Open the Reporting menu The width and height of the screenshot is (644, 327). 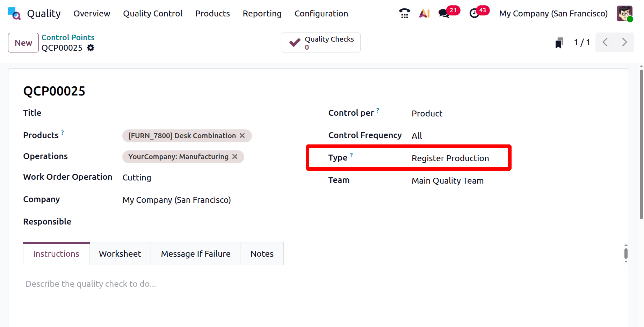[262, 13]
